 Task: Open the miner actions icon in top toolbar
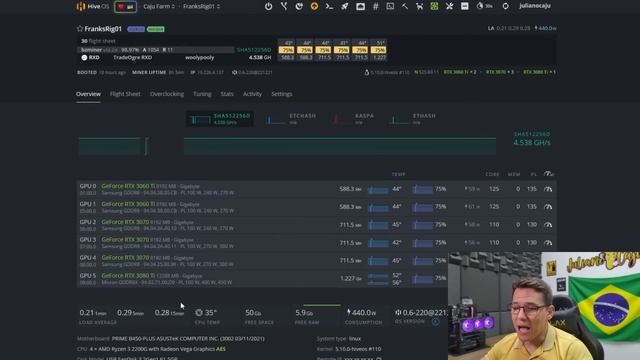click(x=299, y=6)
